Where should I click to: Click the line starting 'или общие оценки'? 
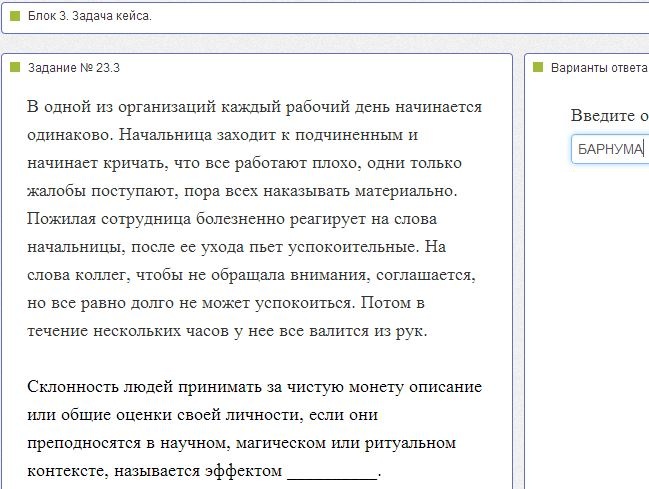(202, 415)
